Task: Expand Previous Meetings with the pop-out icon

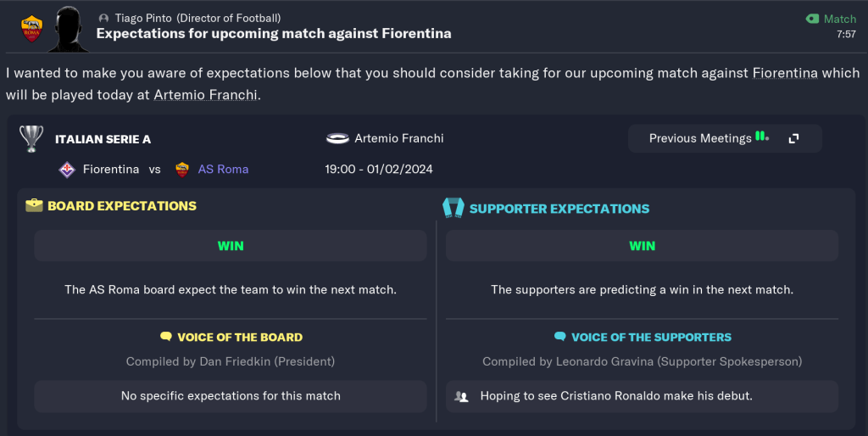Action: pyautogui.click(x=794, y=138)
